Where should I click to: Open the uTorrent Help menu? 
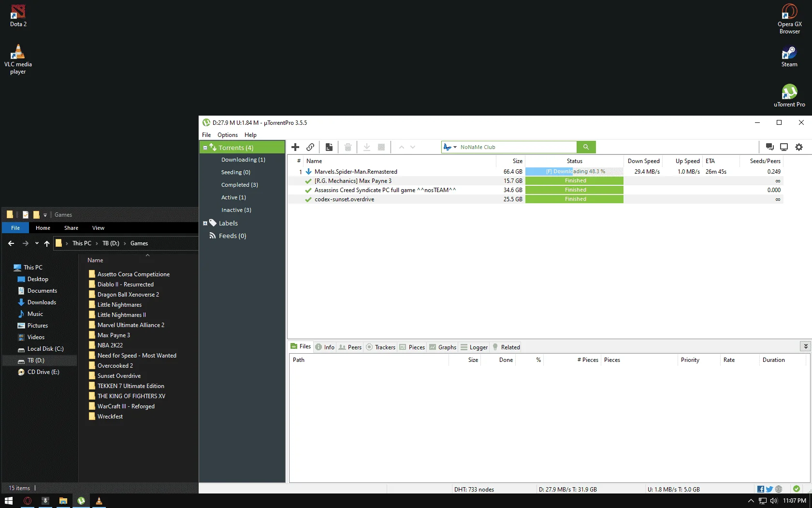250,135
